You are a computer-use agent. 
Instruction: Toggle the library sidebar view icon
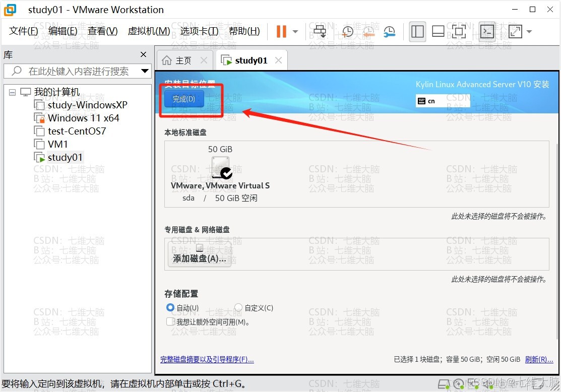pyautogui.click(x=417, y=31)
